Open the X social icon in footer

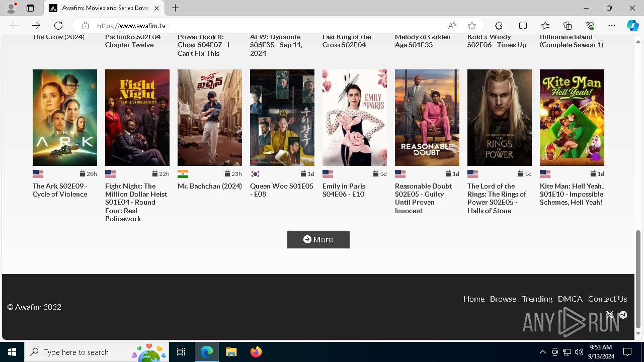point(610,315)
